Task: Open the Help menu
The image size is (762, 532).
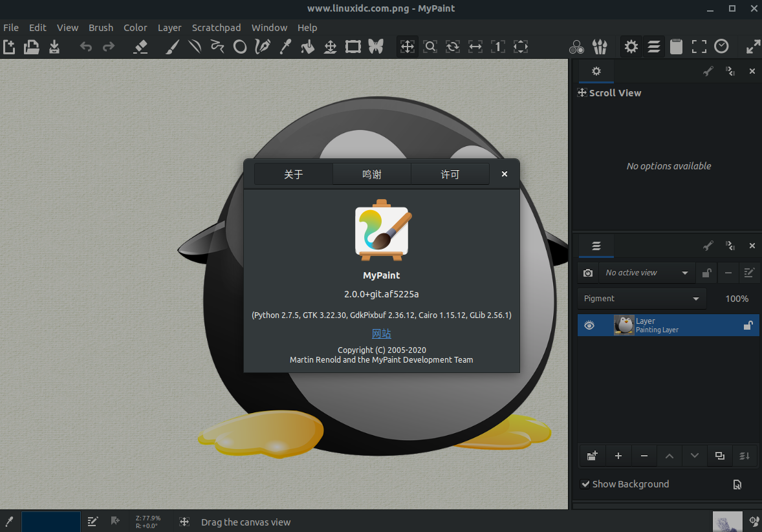Action: tap(307, 28)
